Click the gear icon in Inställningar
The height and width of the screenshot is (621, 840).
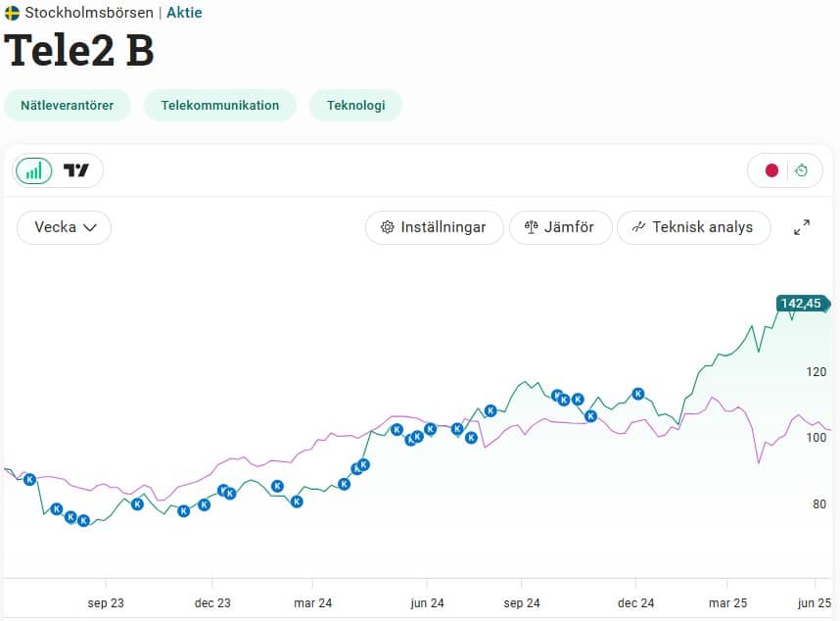pos(388,227)
